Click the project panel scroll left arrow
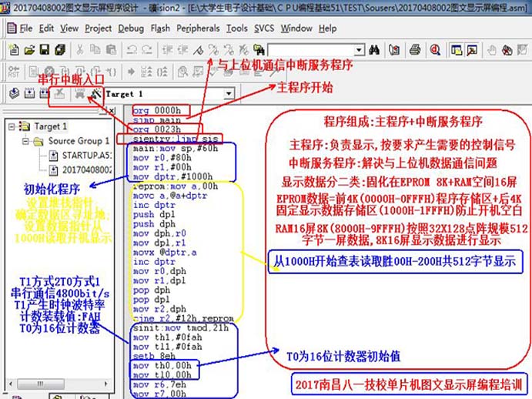Image resolution: width=532 pixels, height=399 pixels. pyautogui.click(x=11, y=384)
